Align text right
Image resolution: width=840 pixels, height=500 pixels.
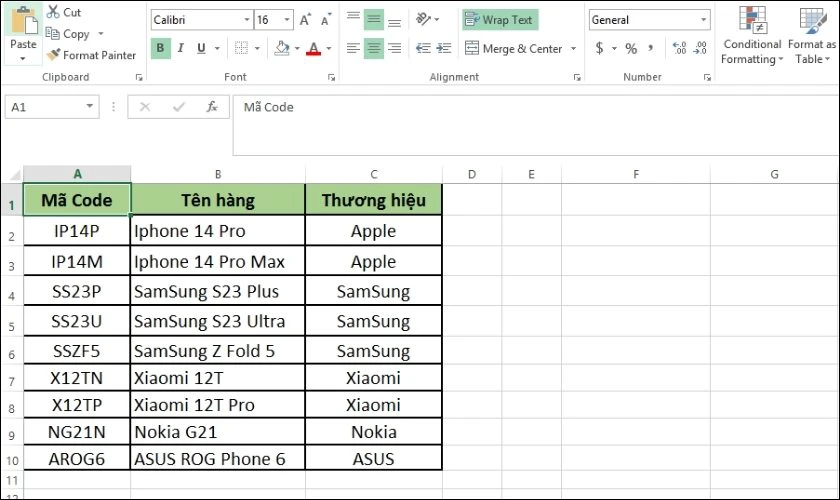pos(394,48)
